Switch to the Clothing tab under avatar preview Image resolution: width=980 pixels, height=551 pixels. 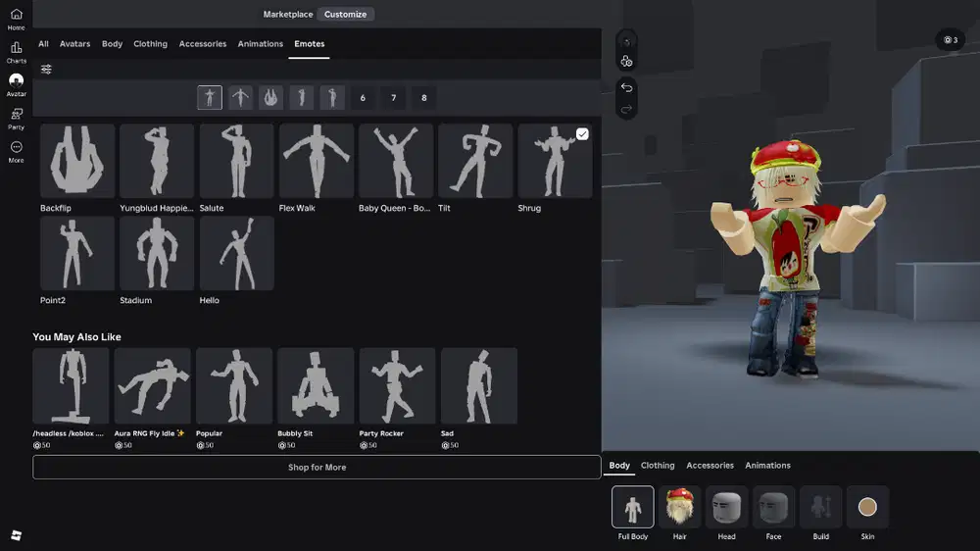coord(658,466)
